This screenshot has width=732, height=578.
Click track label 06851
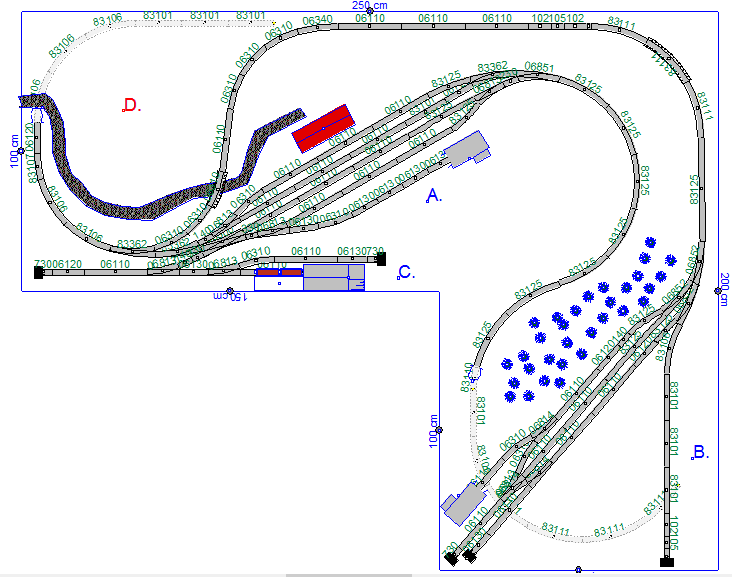coord(540,67)
